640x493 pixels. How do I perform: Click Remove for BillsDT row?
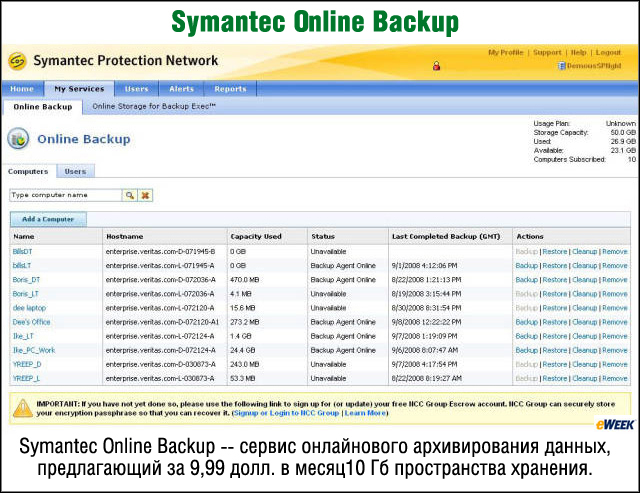click(615, 251)
